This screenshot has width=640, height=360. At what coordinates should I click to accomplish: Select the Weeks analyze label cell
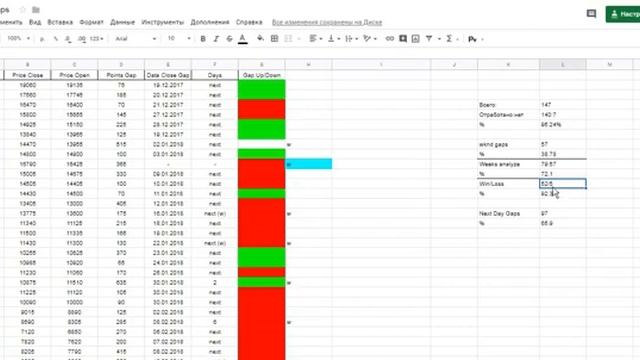(x=509, y=164)
